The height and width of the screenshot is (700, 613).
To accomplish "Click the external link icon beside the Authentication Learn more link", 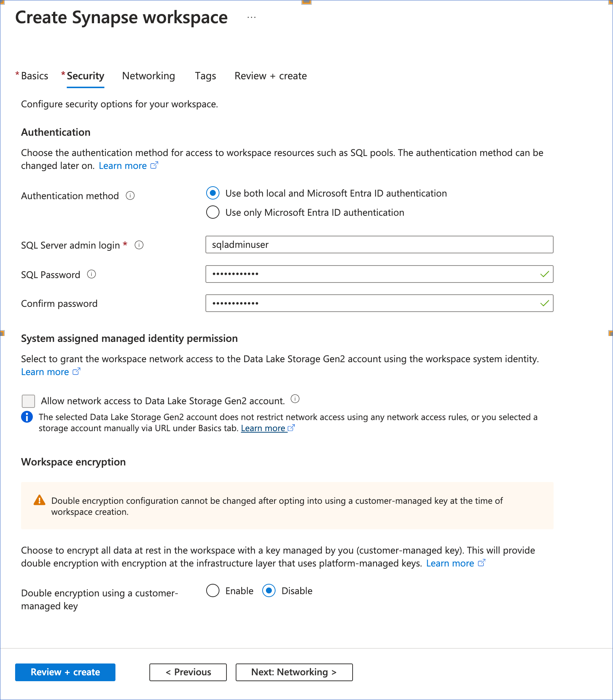I will coord(154,165).
